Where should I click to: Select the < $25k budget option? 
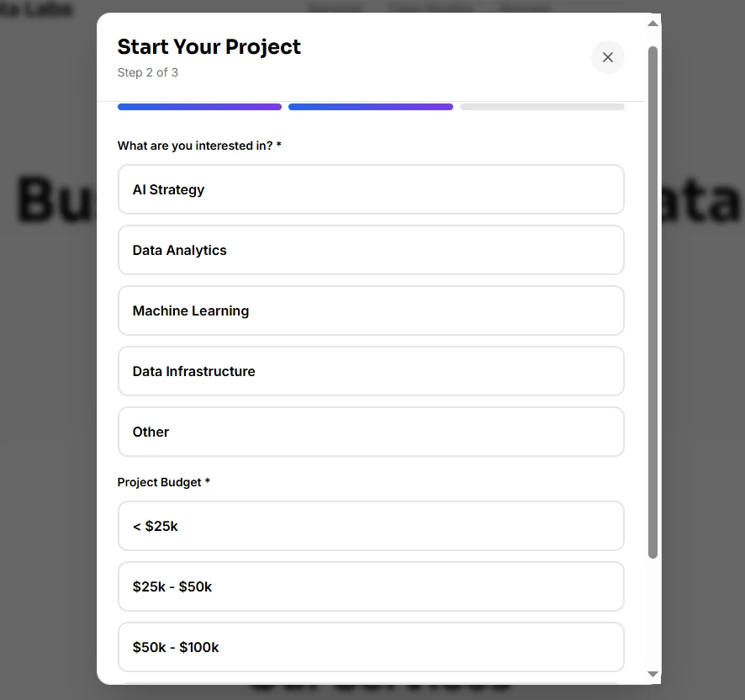point(371,526)
